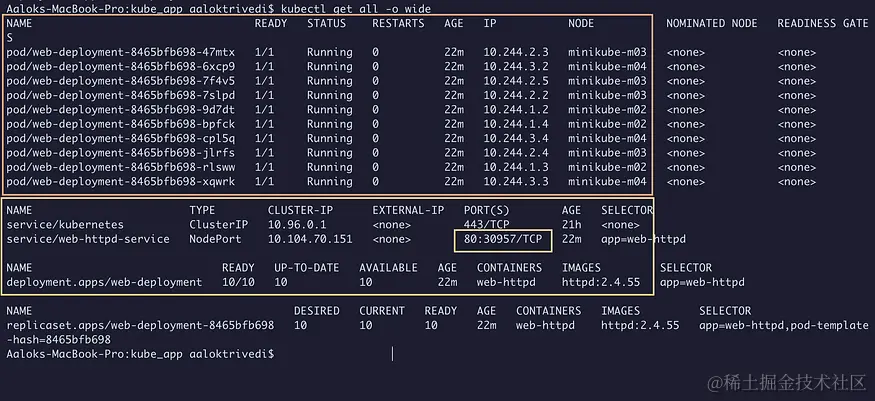875x401 pixels.
Task: Click the 21h age of kubernetes service
Action: [571, 225]
